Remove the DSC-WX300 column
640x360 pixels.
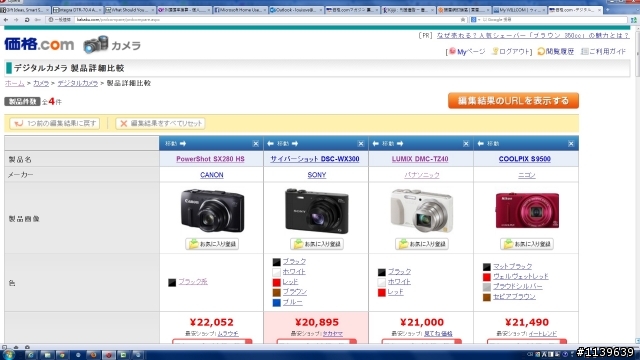point(361,144)
